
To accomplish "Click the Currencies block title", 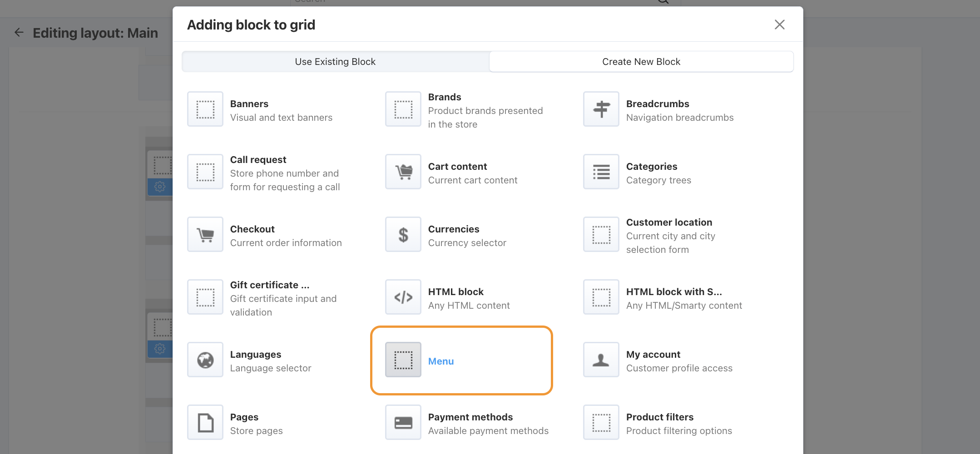I will point(454,229).
